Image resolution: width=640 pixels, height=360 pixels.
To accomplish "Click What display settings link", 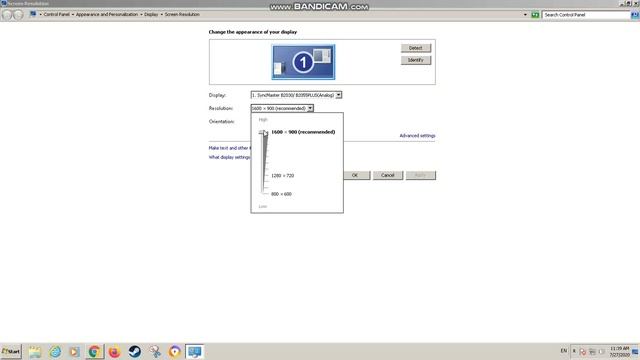I will 229,157.
